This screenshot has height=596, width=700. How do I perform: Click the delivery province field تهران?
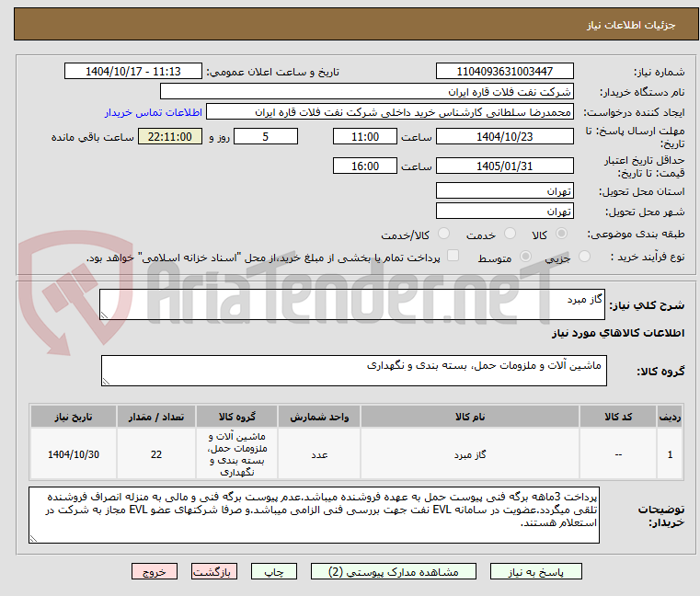click(504, 191)
